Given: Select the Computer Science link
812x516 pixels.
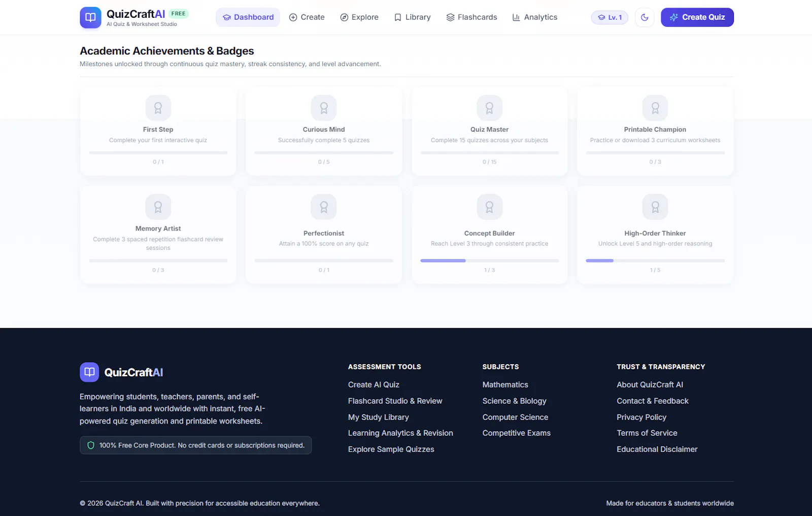Looking at the screenshot, I should (x=516, y=417).
